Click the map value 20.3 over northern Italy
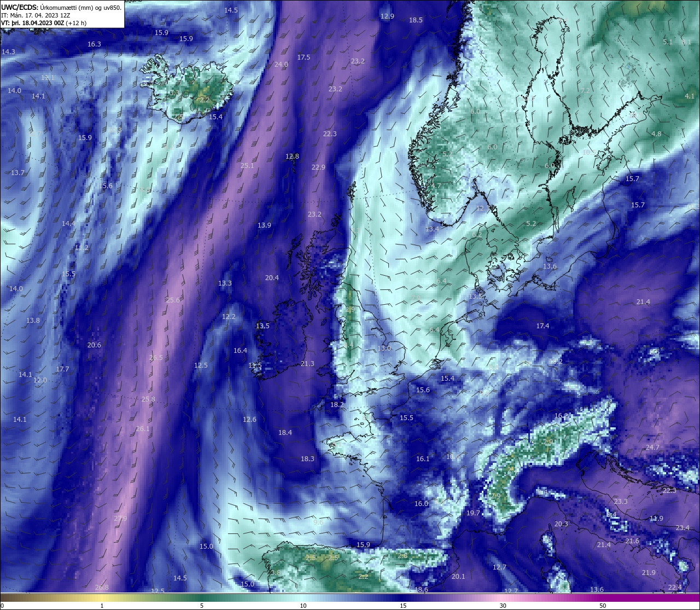700x610 pixels. pyautogui.click(x=561, y=524)
